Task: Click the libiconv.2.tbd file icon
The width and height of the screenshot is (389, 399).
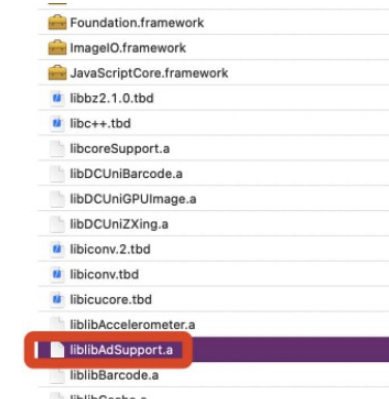Action: [57, 249]
